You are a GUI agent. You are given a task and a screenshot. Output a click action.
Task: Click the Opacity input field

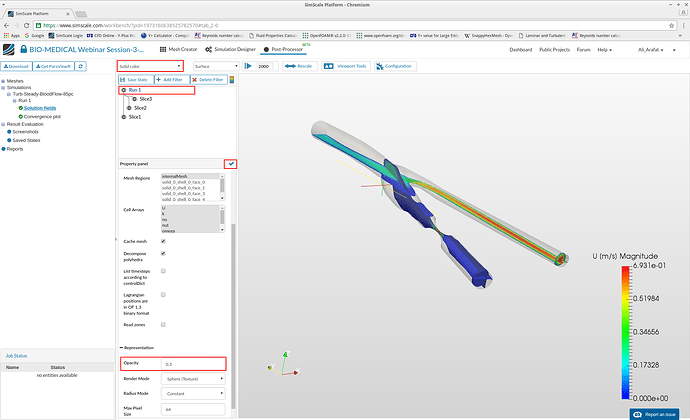point(193,364)
